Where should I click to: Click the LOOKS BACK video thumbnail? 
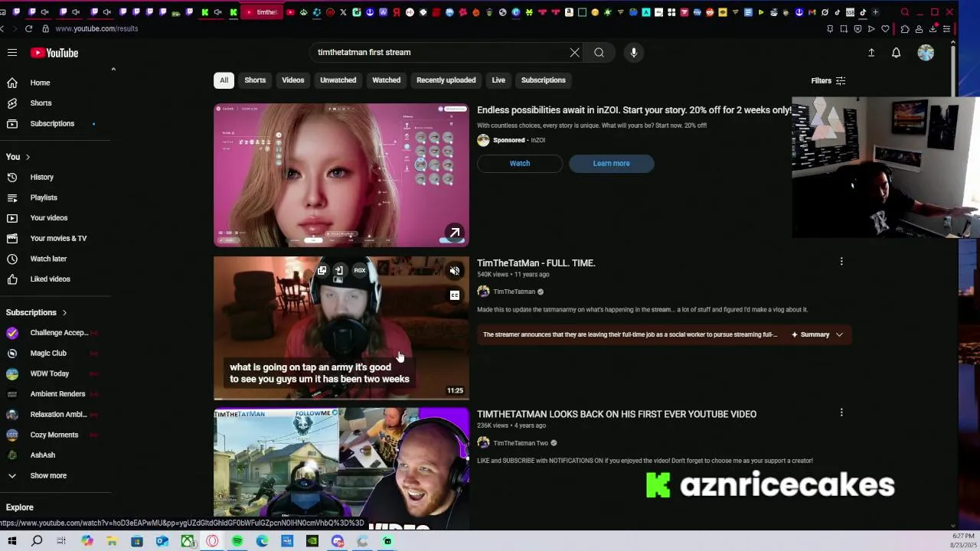pos(341,468)
